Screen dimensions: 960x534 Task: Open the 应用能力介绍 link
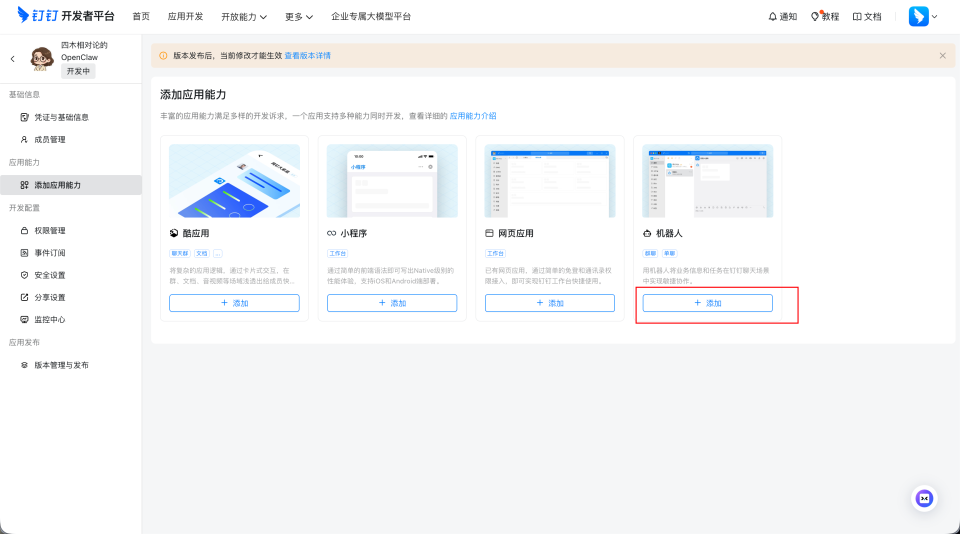473,116
